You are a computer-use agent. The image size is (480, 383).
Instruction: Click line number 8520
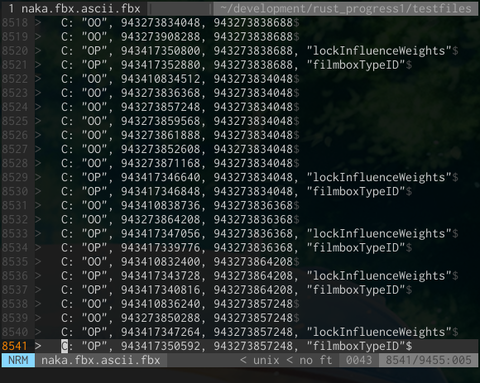click(x=15, y=51)
